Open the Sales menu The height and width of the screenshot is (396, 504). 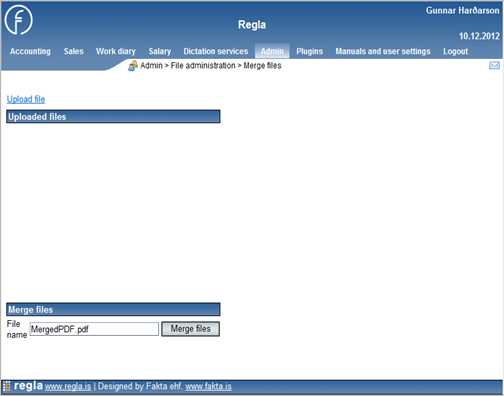coord(74,51)
